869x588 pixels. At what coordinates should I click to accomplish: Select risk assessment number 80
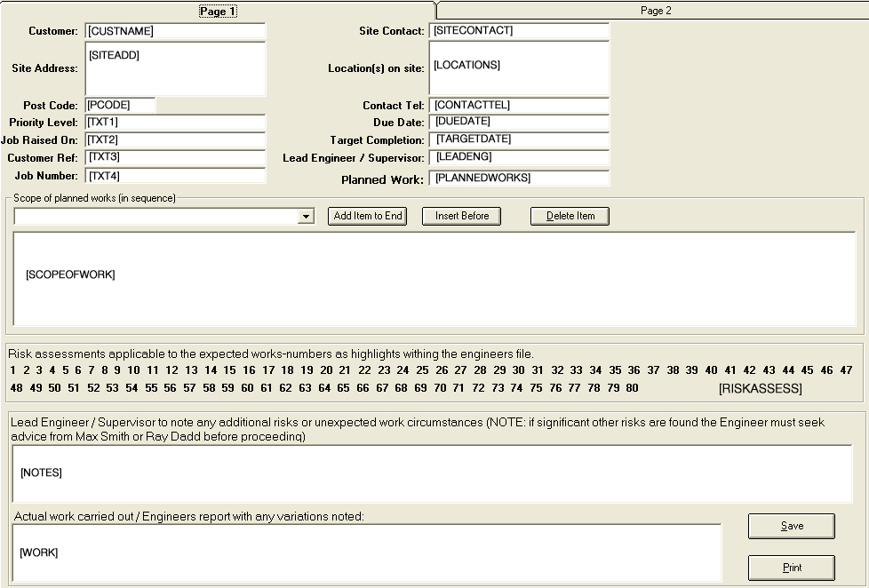633,388
